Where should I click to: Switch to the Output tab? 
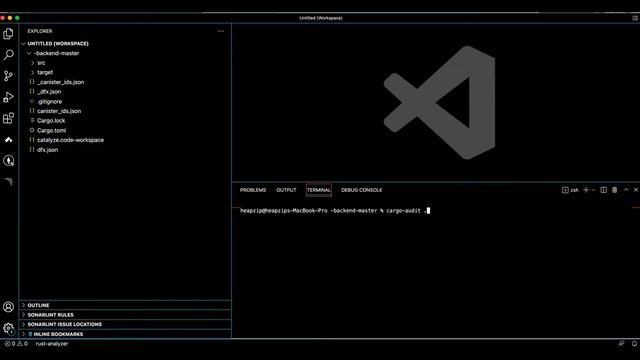point(286,190)
